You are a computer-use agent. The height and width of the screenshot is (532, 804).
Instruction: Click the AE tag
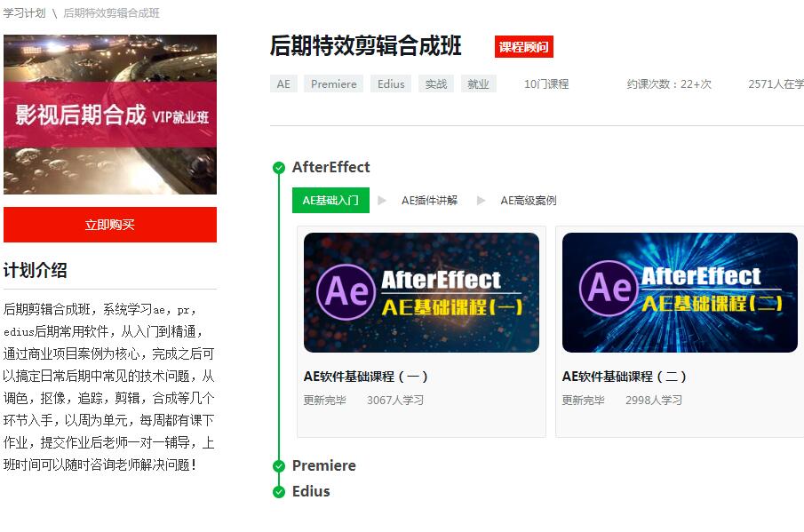tap(283, 84)
